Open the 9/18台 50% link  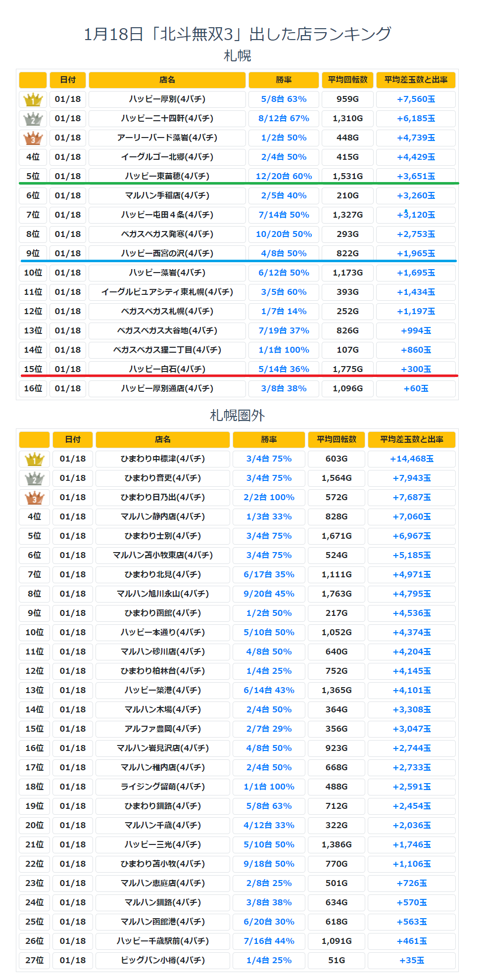(x=269, y=864)
